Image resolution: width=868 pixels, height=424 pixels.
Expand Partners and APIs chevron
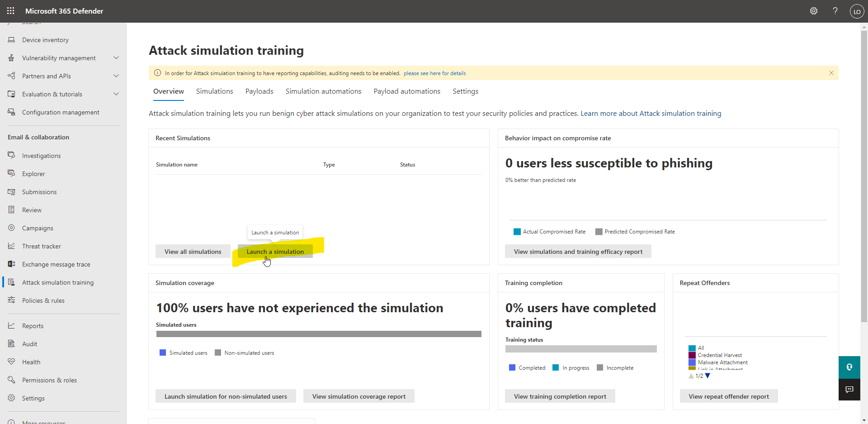[116, 76]
